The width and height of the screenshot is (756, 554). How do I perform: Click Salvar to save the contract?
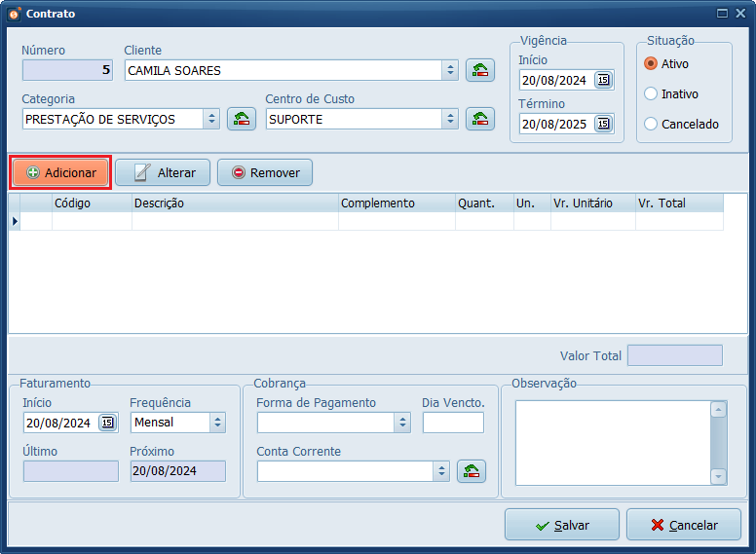click(x=561, y=525)
